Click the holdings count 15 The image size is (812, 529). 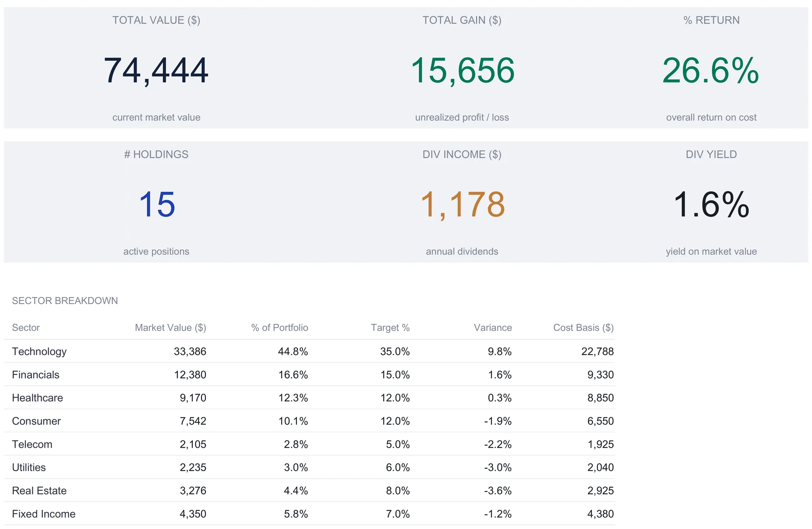(157, 204)
